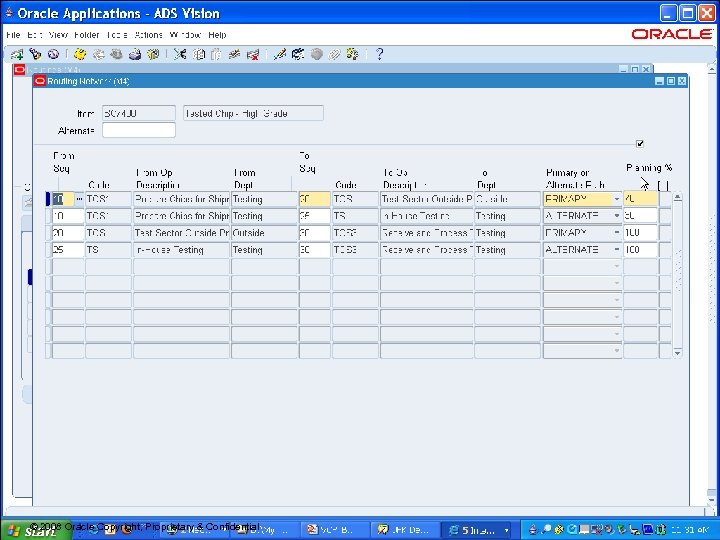Viewport: 720px width, 540px height.
Task: Click Planning % cell in first row
Action: coord(641,199)
